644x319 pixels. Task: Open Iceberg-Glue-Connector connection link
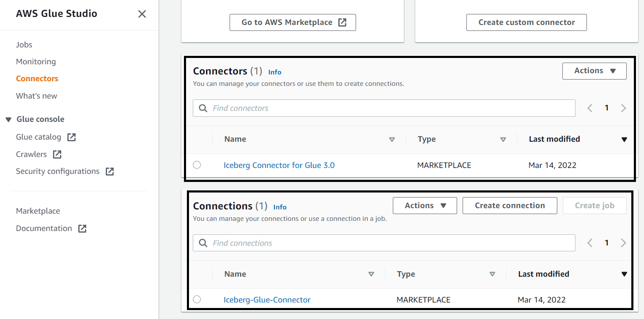[x=267, y=300]
